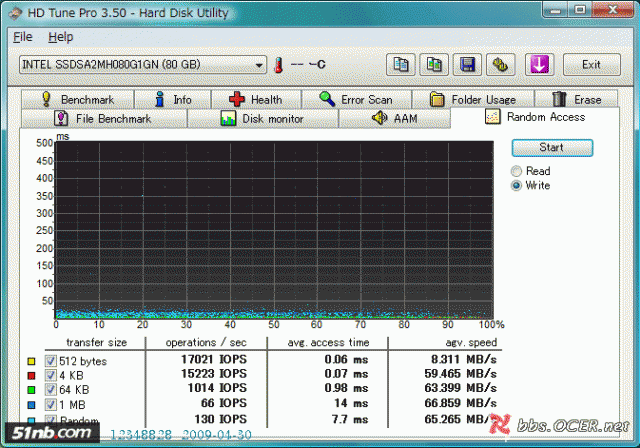Click the thermometer temperature icon
Image resolution: width=640 pixels, height=448 pixels.
click(279, 65)
